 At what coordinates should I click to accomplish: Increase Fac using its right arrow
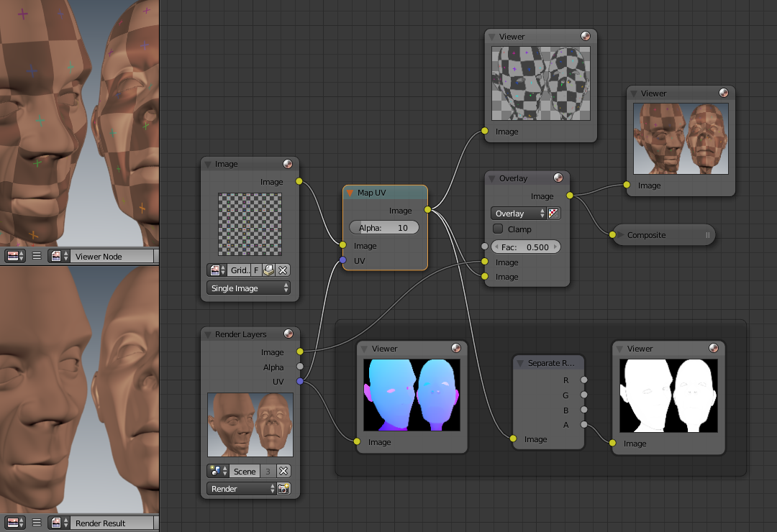point(555,247)
